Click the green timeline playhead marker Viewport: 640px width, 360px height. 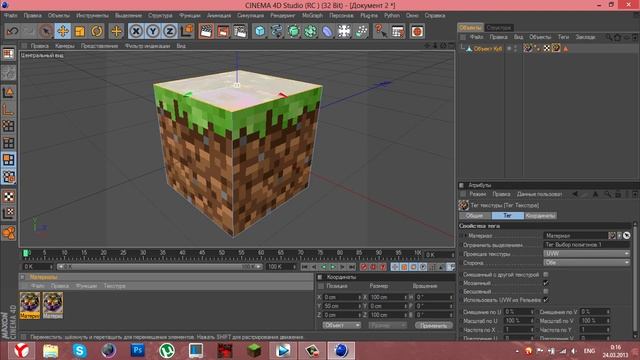point(26,253)
